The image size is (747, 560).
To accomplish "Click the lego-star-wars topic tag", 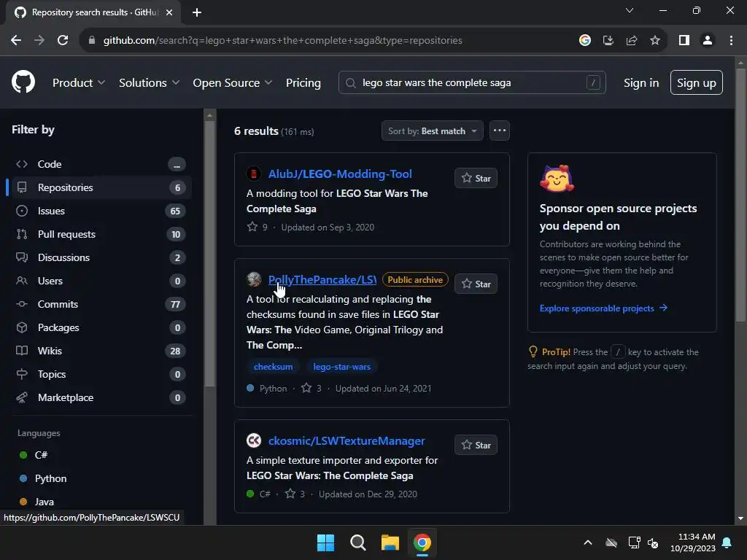I will pyautogui.click(x=341, y=367).
